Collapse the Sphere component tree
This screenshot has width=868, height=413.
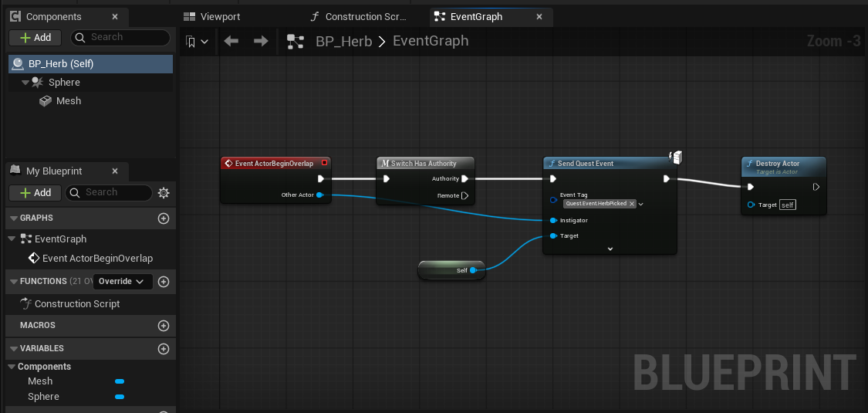[25, 83]
